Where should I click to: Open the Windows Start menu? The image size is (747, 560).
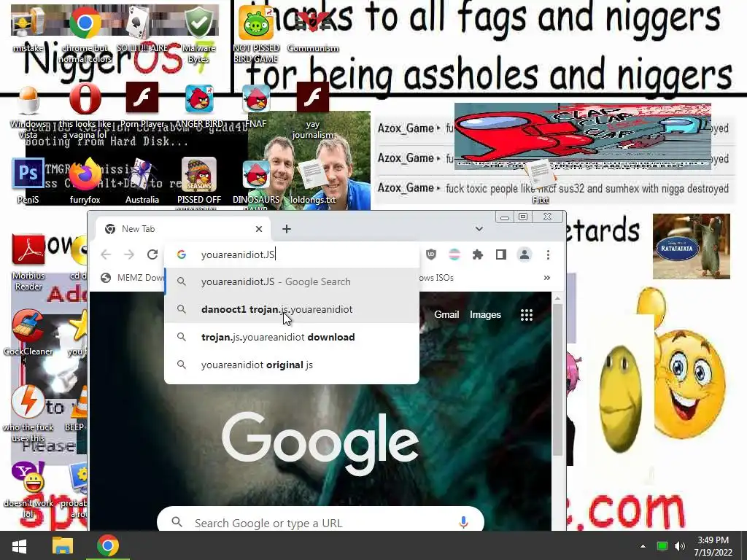click(x=19, y=546)
